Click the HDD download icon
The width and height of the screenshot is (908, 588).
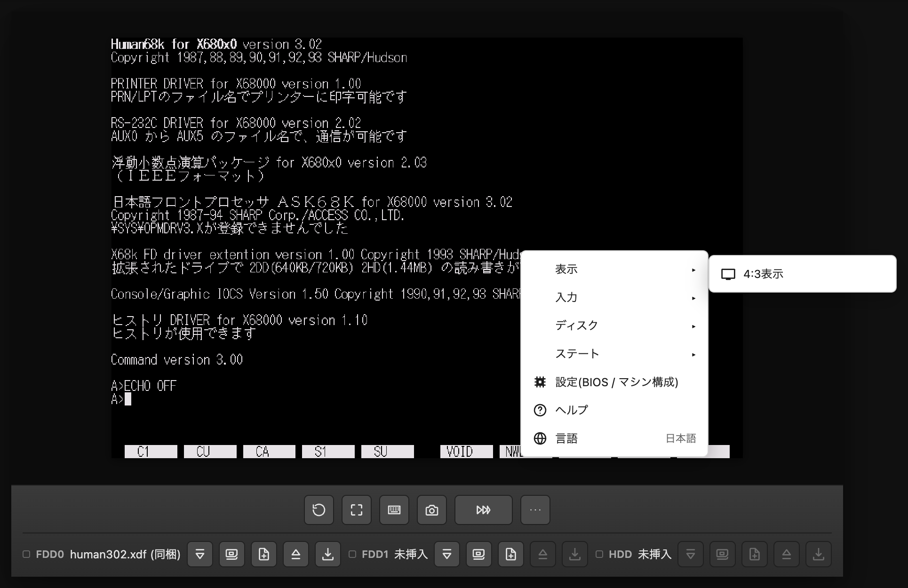pos(819,554)
